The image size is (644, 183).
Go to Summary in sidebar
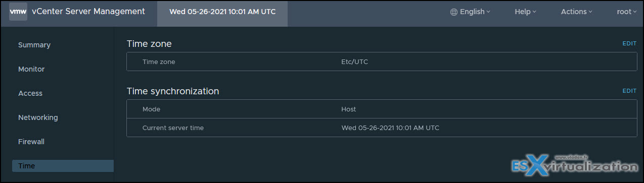pyautogui.click(x=34, y=45)
